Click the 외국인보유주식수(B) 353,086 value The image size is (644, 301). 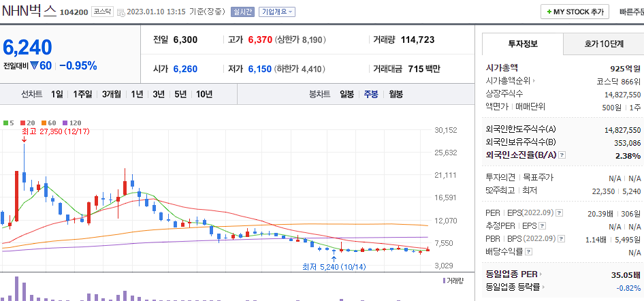(x=626, y=142)
